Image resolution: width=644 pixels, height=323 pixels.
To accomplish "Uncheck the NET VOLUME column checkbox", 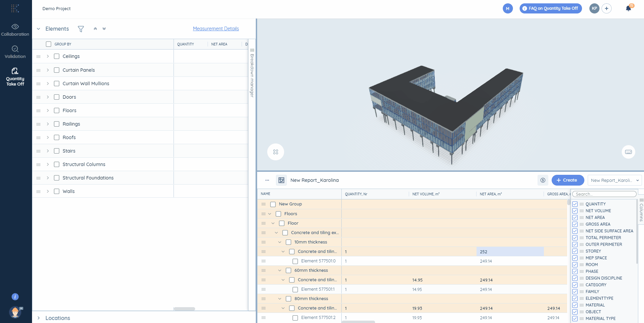I will pyautogui.click(x=575, y=211).
